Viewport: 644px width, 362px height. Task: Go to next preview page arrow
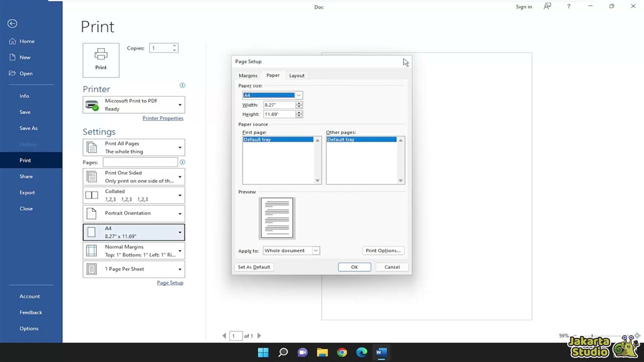(x=259, y=336)
